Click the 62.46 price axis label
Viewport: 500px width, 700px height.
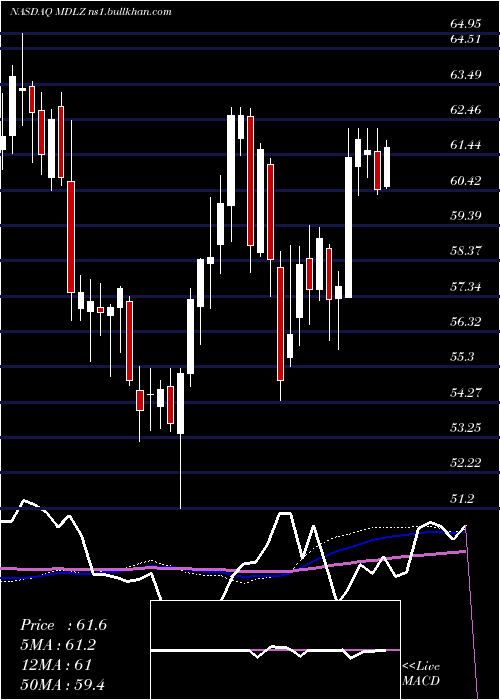(466, 109)
